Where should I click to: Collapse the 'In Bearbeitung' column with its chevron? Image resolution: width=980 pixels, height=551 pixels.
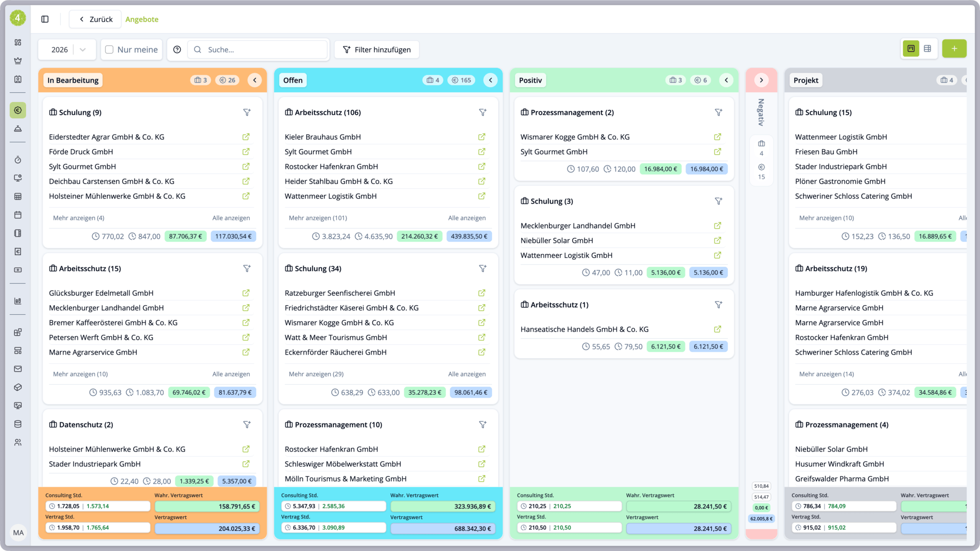click(x=255, y=80)
